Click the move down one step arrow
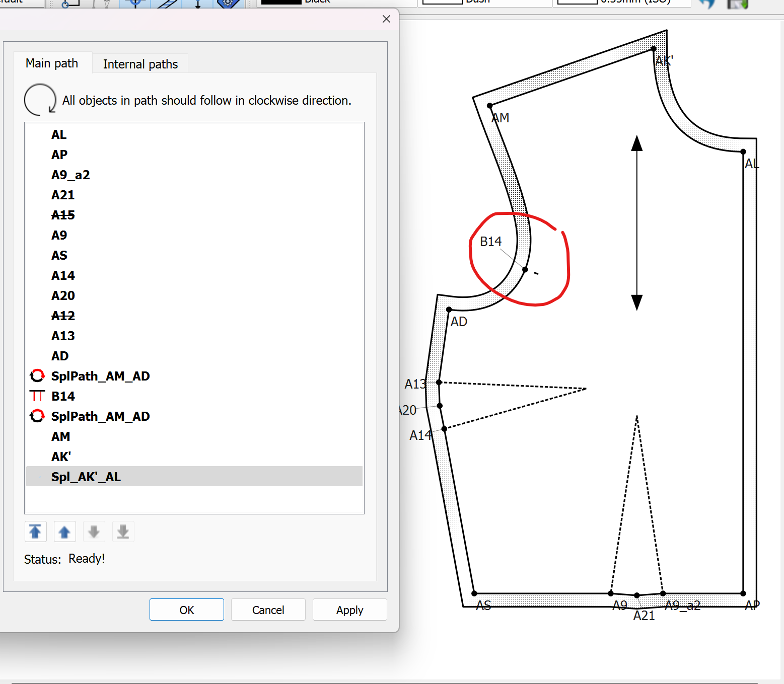Image resolution: width=784 pixels, height=684 pixels. tap(94, 531)
